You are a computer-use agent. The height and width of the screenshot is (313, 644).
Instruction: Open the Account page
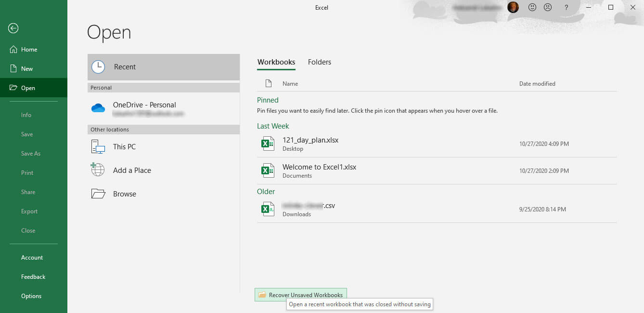(x=32, y=258)
